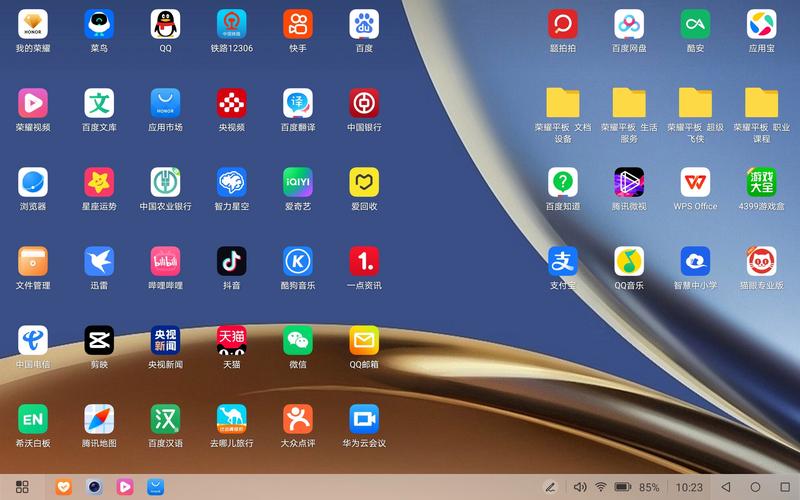Screen dimensions: 800x500
Task: Launch the 快手 video app
Action: coord(298,24)
